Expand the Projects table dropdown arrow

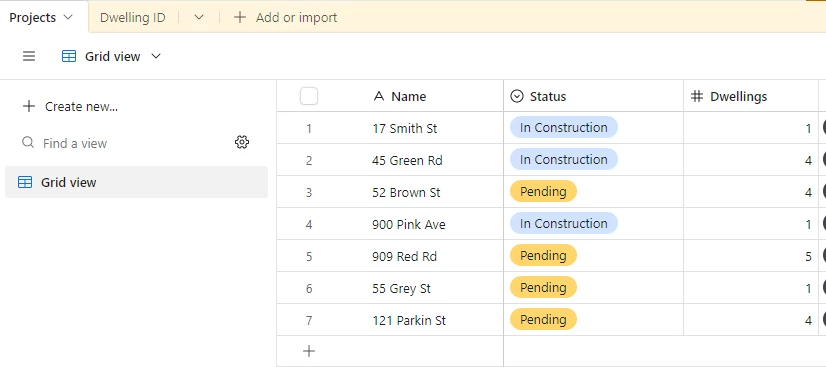[68, 17]
